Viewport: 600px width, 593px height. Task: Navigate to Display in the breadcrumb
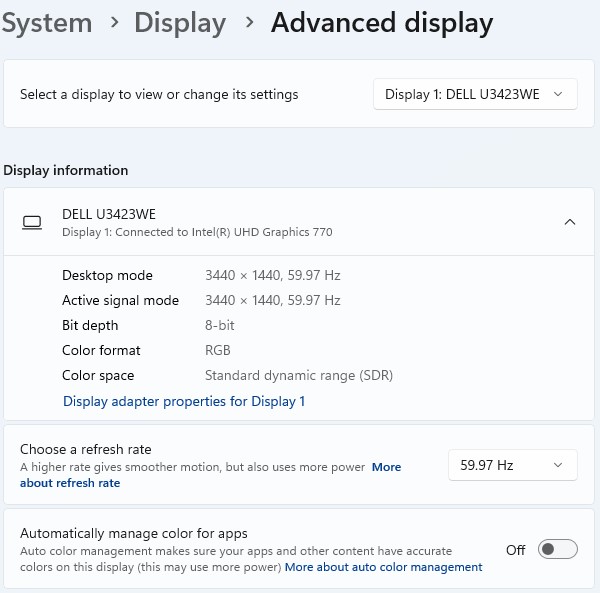[x=180, y=22]
